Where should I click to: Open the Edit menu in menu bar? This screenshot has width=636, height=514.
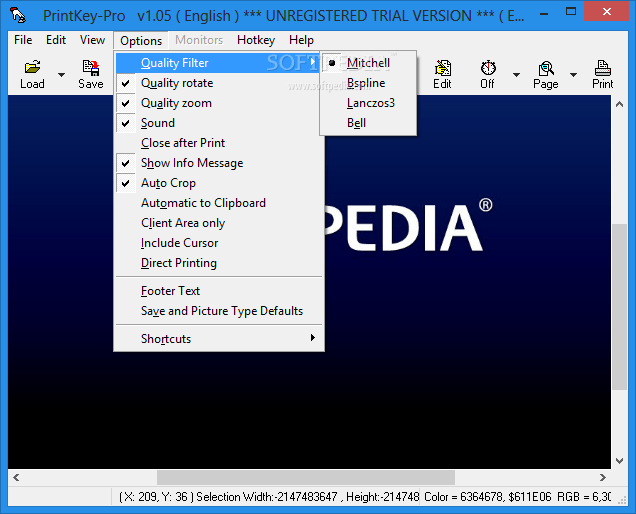point(56,40)
